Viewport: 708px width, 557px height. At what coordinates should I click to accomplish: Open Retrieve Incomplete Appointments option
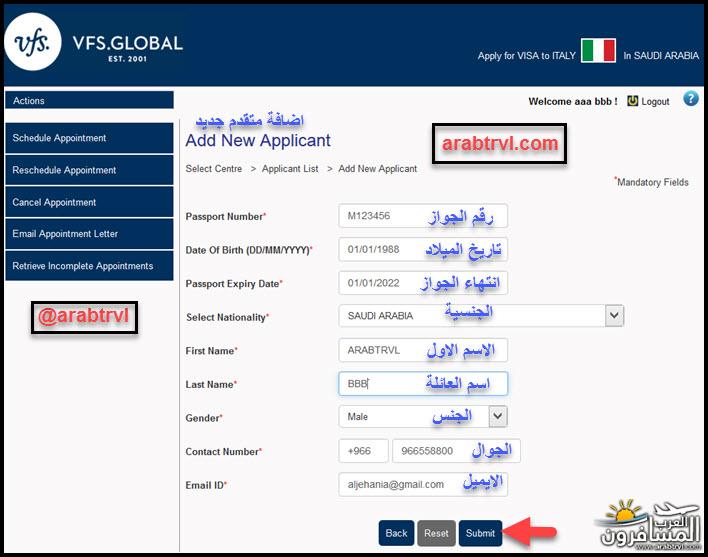(89, 266)
